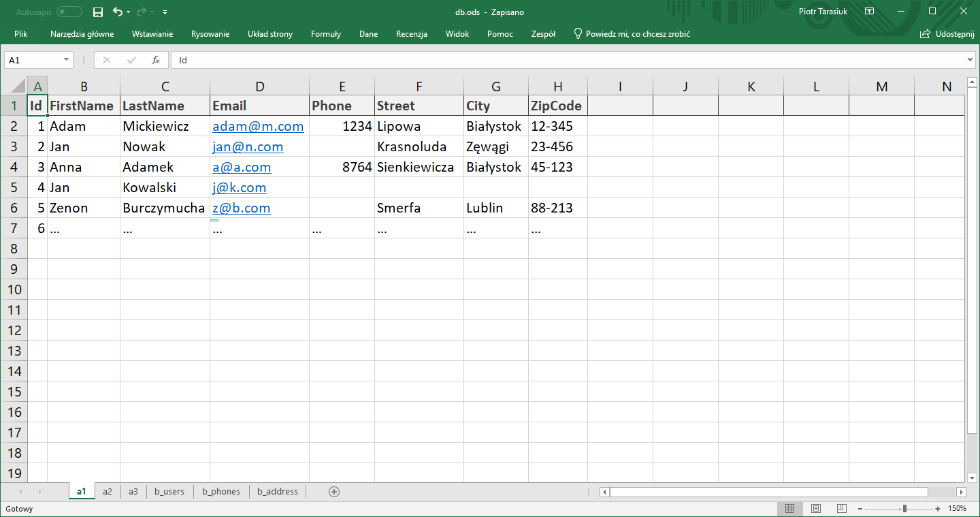
Task: Select the cell containing Zęwągi
Action: [495, 146]
